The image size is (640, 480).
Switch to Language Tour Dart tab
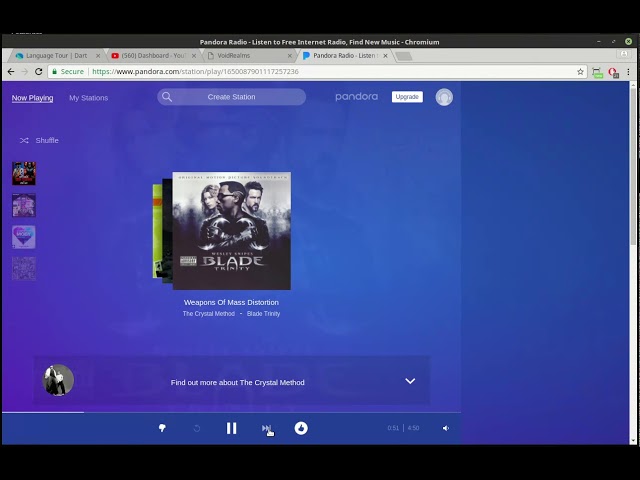[x=56, y=56]
